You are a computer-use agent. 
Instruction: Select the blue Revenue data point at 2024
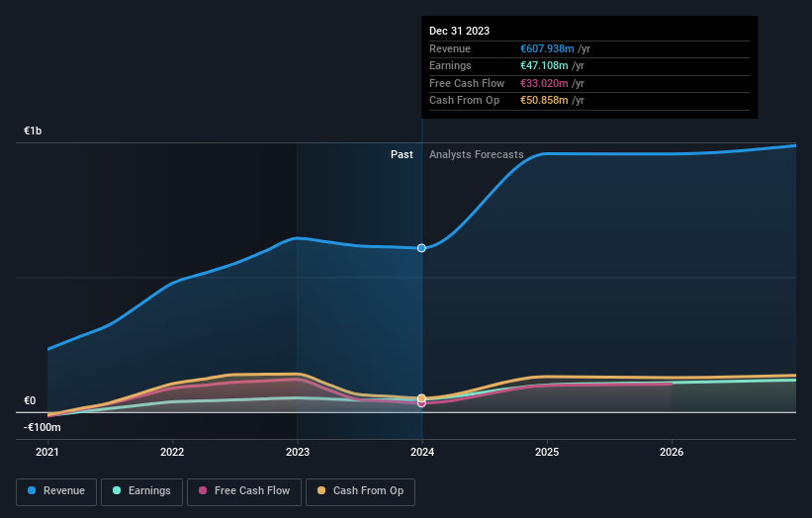click(x=421, y=248)
